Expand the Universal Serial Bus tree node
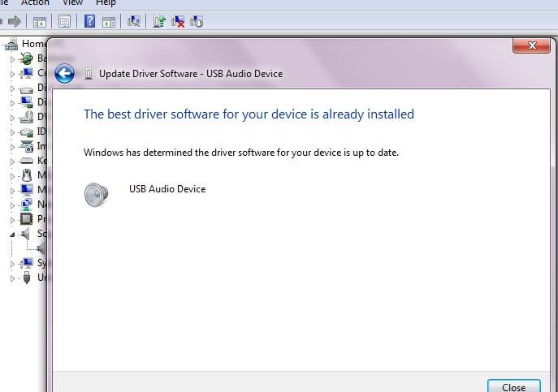This screenshot has height=392, width=558. 12,278
